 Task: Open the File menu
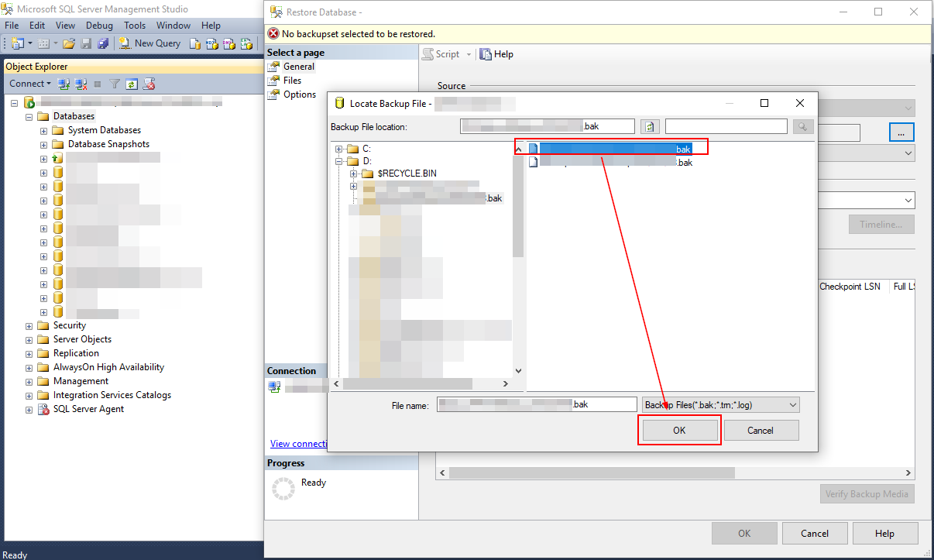pos(12,26)
